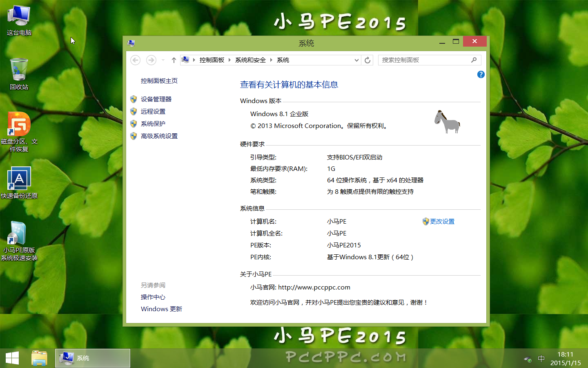This screenshot has width=588, height=368.
Task: Open 设备管理器 from the sidebar
Action: (156, 99)
